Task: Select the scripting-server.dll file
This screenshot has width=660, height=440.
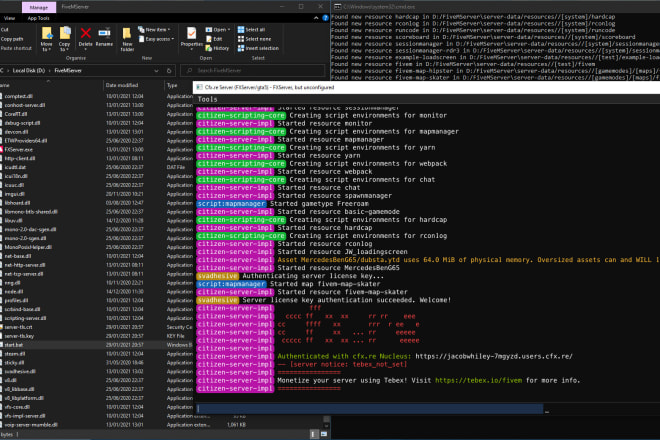Action: [25, 318]
